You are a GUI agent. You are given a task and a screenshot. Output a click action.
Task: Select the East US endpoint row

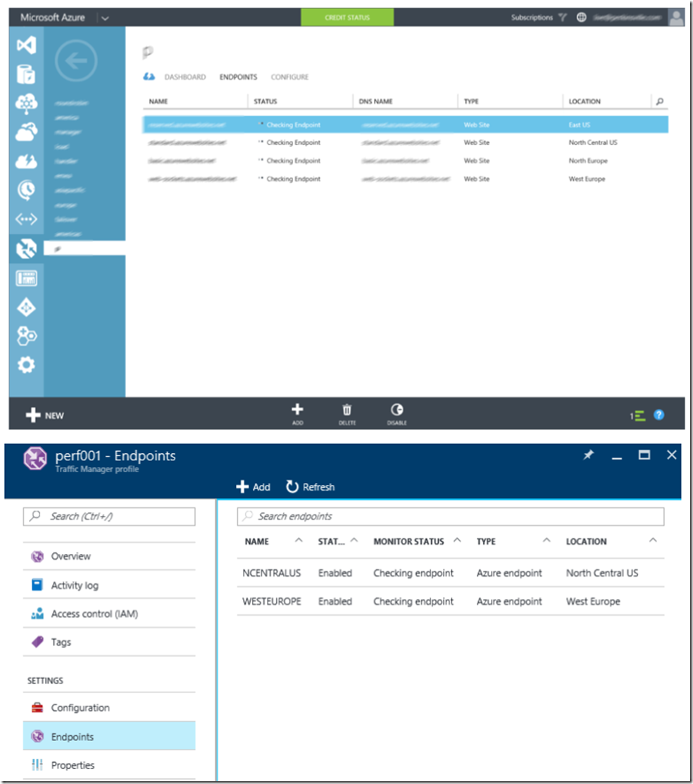[x=405, y=125]
